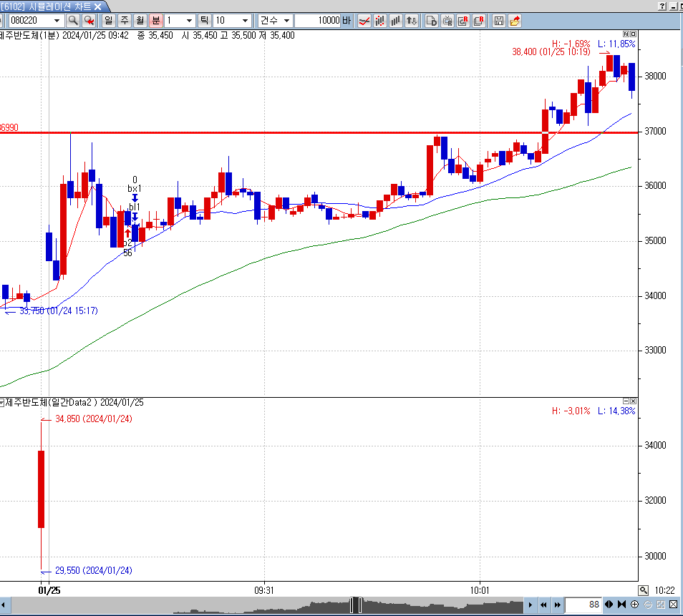
Task: Click the save floppy disk icon
Action: 499,20
